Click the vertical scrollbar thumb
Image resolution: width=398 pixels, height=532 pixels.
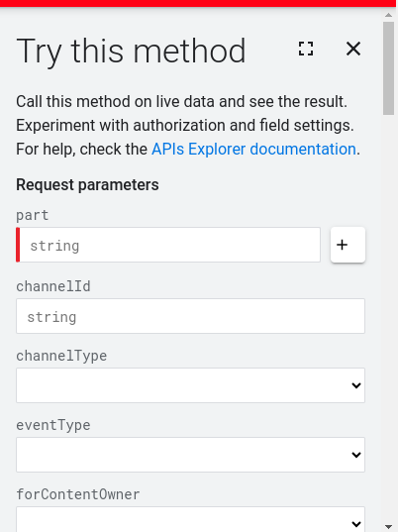pos(388,68)
